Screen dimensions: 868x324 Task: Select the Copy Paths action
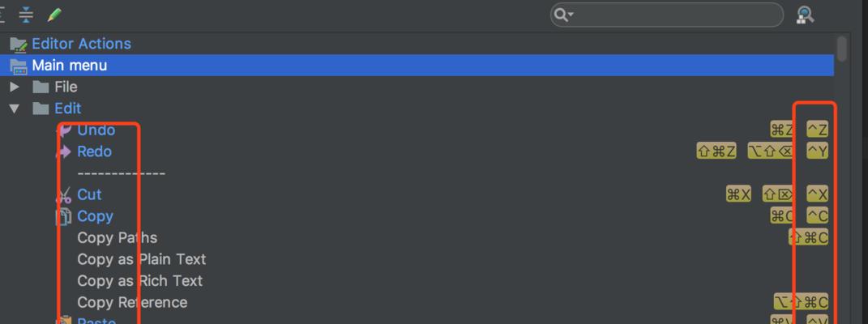coord(117,238)
